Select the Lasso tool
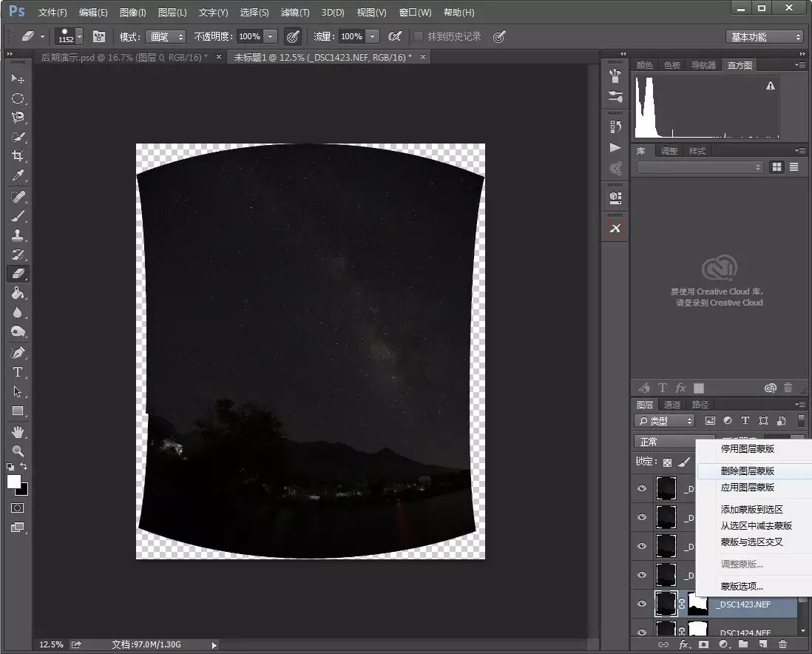The width and height of the screenshot is (812, 654). click(x=18, y=118)
